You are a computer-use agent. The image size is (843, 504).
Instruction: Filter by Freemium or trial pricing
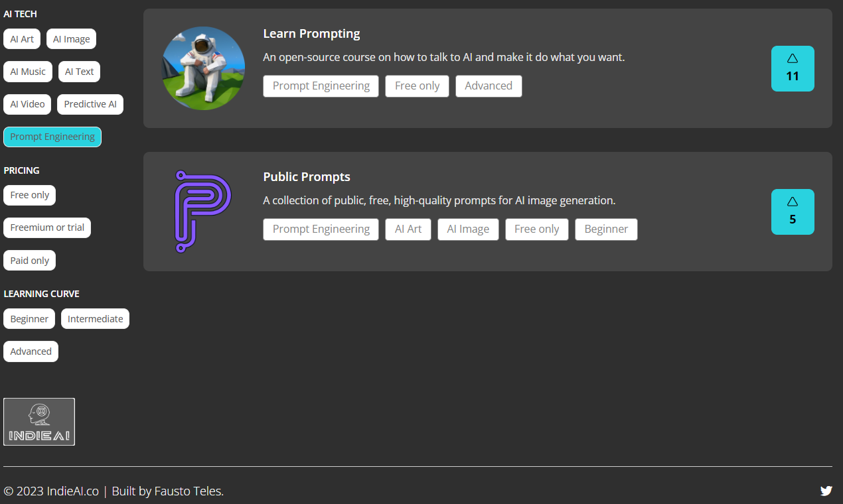[x=47, y=227]
